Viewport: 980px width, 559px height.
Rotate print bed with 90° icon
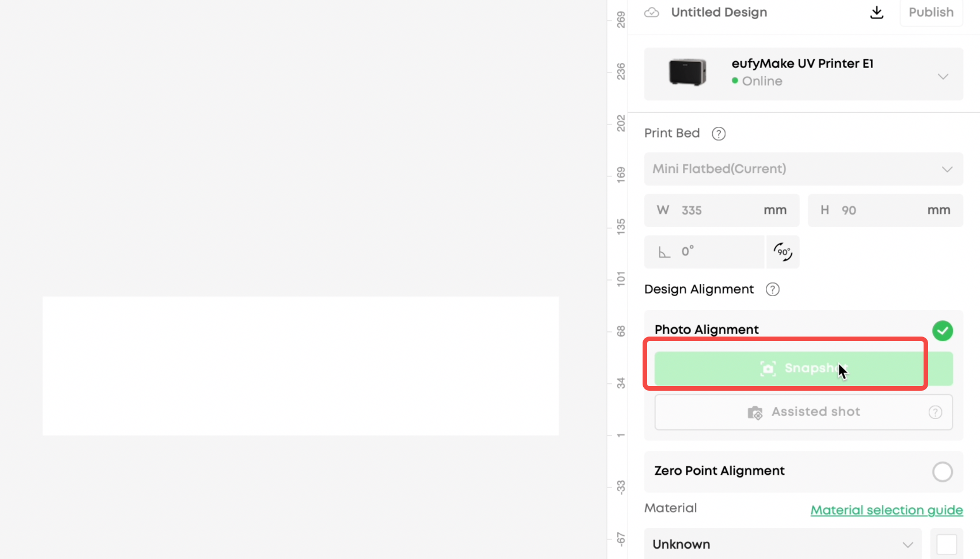[783, 252]
